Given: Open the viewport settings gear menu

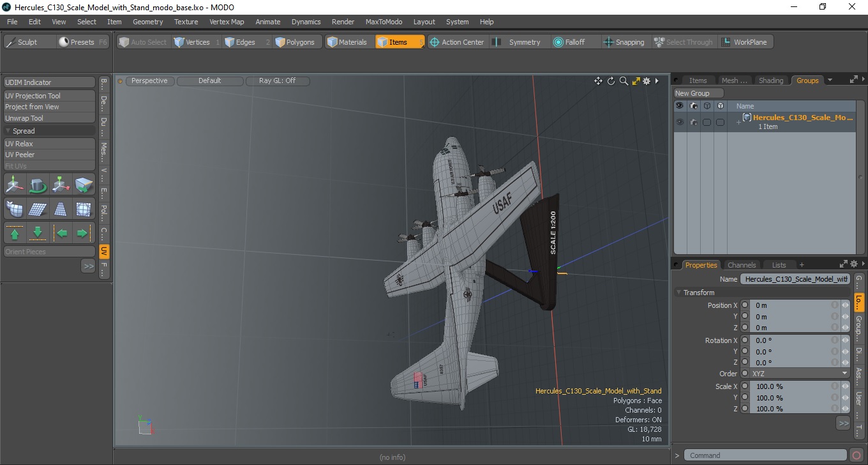Looking at the screenshot, I should pyautogui.click(x=647, y=81).
